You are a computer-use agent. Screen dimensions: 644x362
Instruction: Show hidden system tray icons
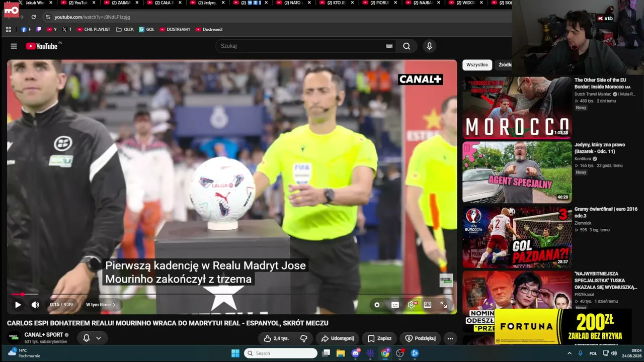[570, 353]
